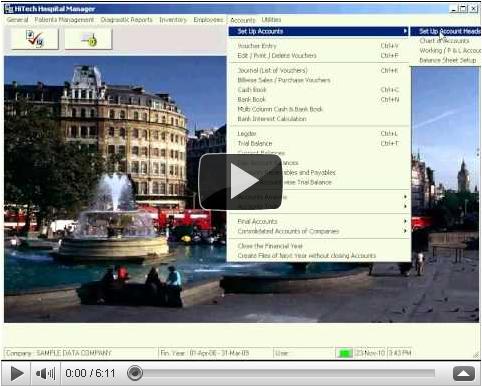The width and height of the screenshot is (482, 386).
Task: Click the User status bar field
Action: pos(304,353)
